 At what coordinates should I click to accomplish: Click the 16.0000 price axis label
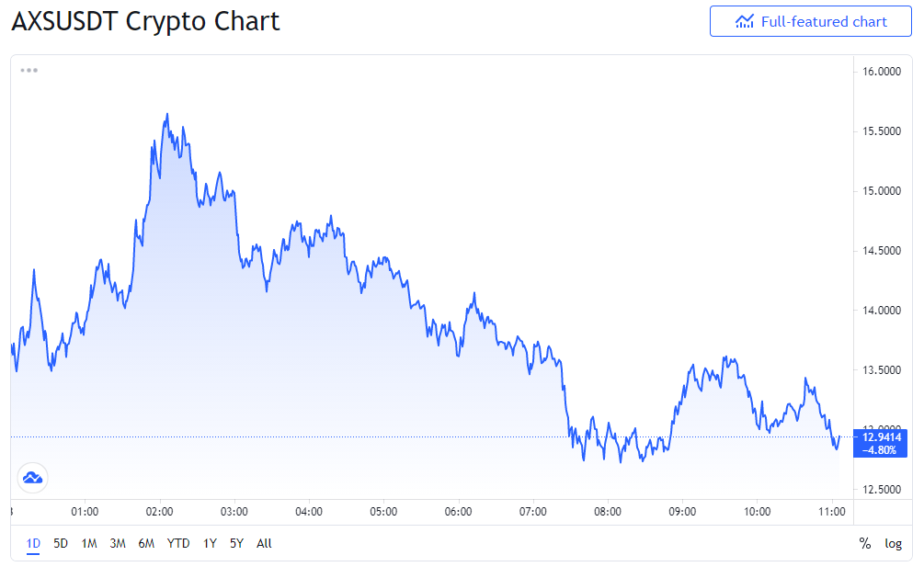click(882, 72)
